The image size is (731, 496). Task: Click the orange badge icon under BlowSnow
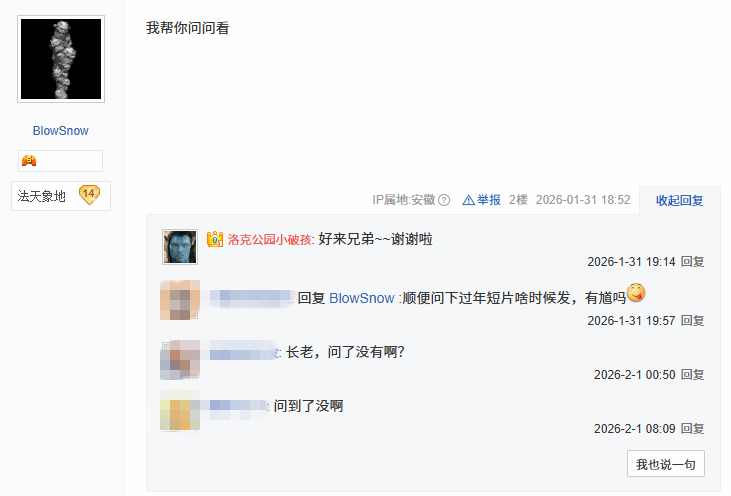click(29, 161)
